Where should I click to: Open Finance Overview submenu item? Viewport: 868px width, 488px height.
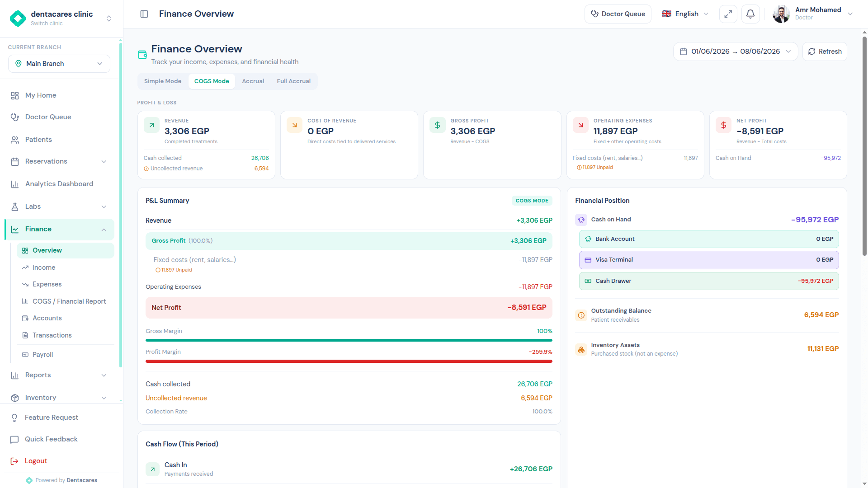tap(66, 250)
